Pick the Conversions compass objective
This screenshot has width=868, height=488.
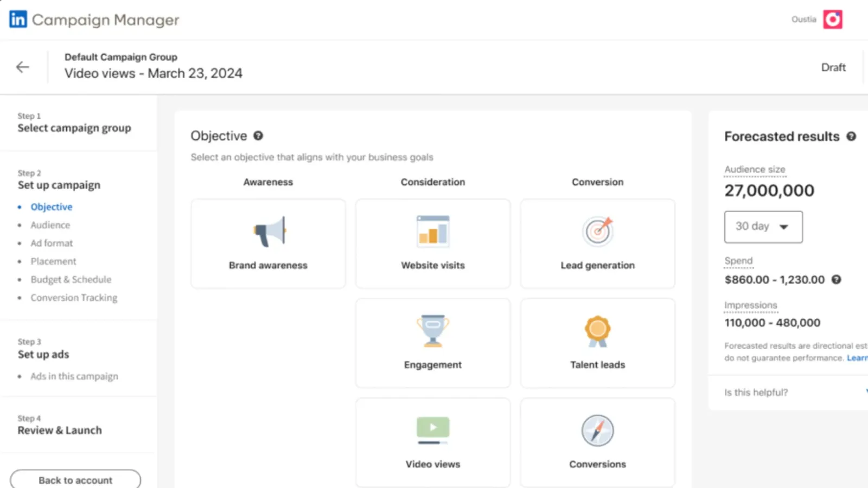[x=597, y=443]
